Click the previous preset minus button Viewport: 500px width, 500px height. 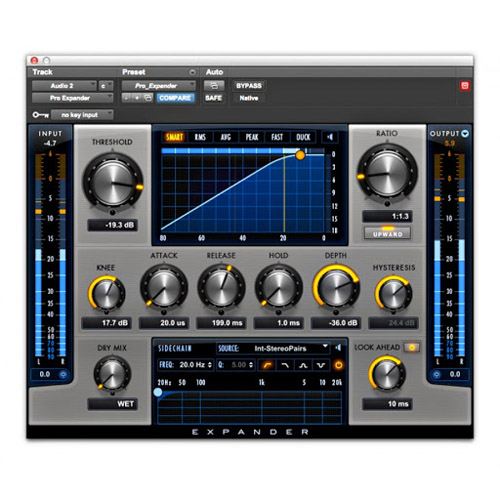(x=126, y=98)
